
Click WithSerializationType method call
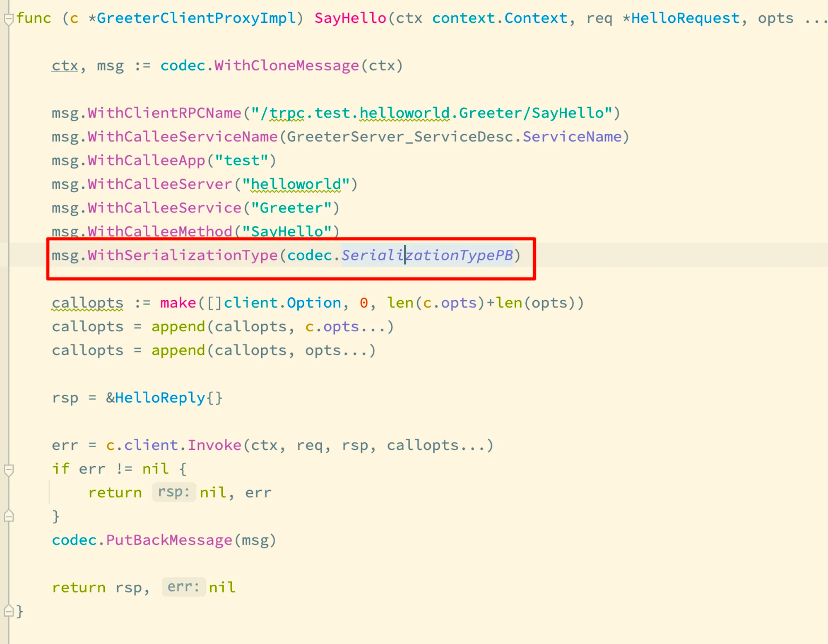click(183, 255)
